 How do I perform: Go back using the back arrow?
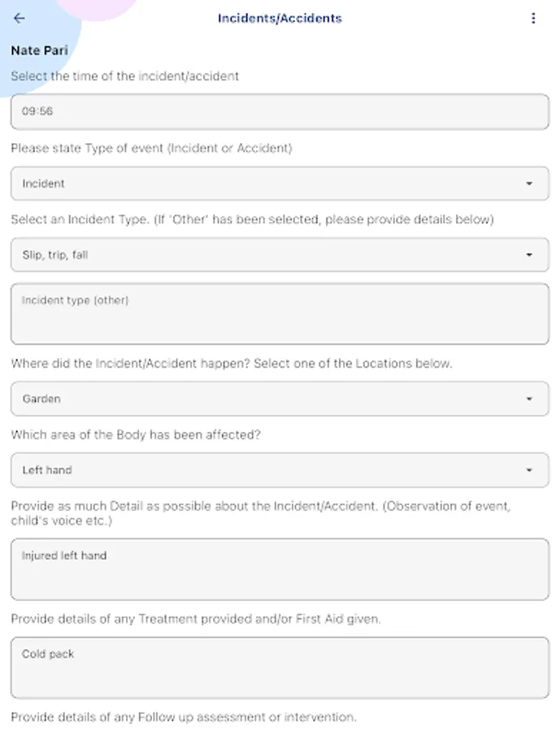20,19
